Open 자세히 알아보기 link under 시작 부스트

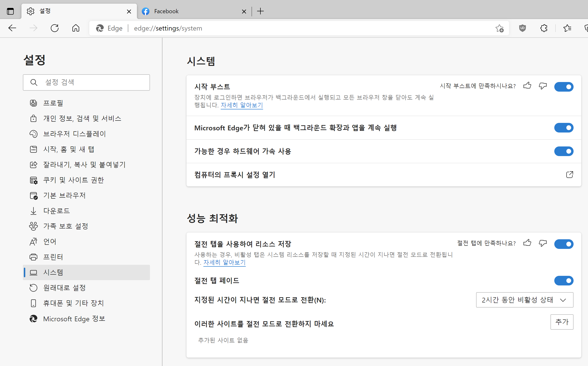tap(242, 105)
